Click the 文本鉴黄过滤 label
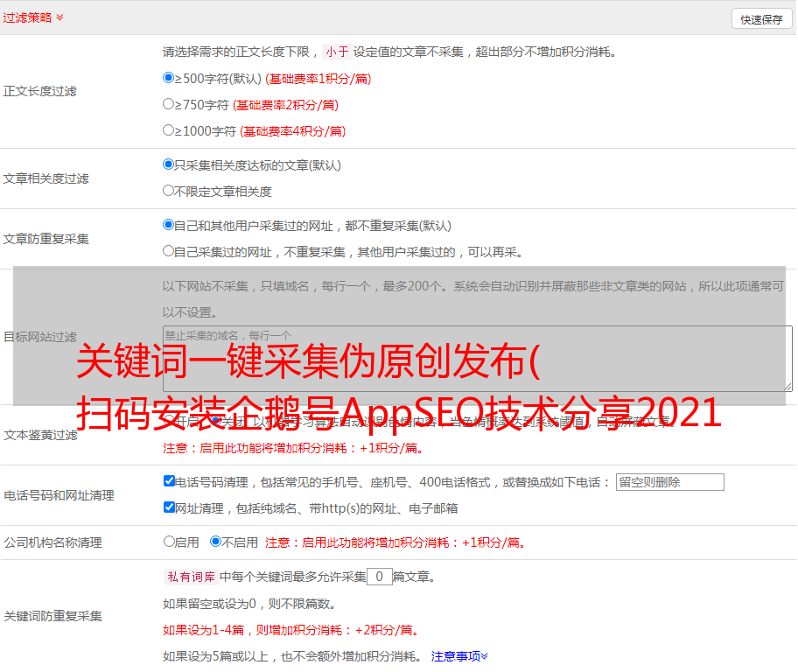Image resolution: width=798 pixels, height=672 pixels. coord(41,435)
